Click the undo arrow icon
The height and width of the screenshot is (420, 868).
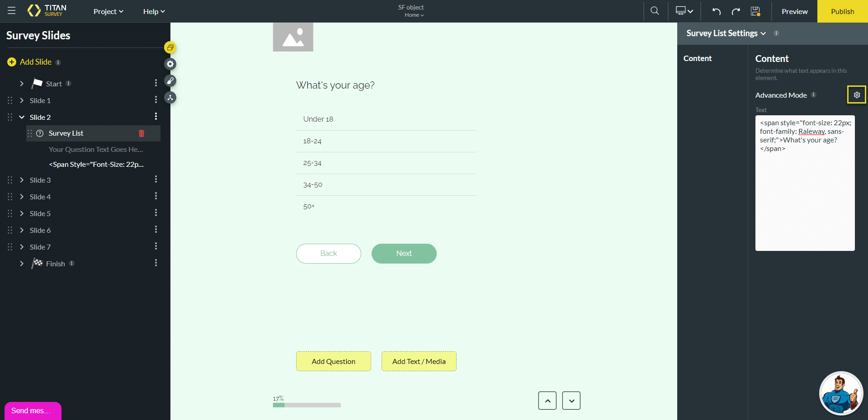[717, 11]
